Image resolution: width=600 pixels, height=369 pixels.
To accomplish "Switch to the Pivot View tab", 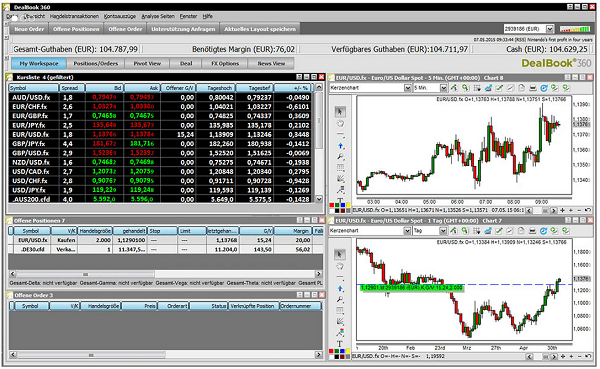I will click(147, 64).
